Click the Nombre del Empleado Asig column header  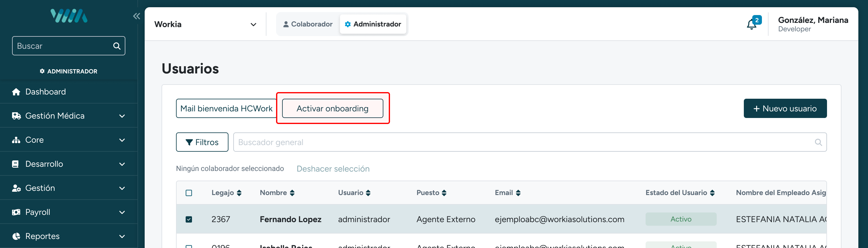pos(781,193)
